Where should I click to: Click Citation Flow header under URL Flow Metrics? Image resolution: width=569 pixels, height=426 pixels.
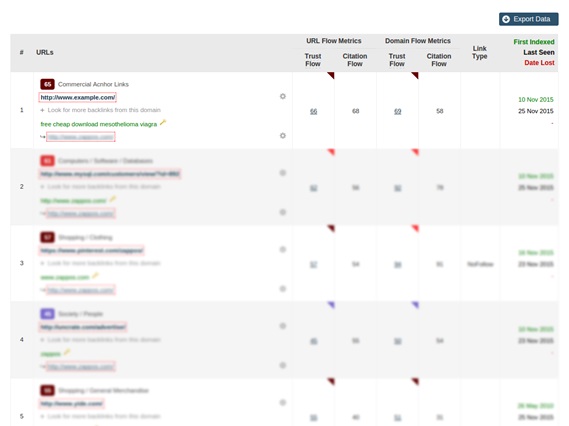coord(355,60)
